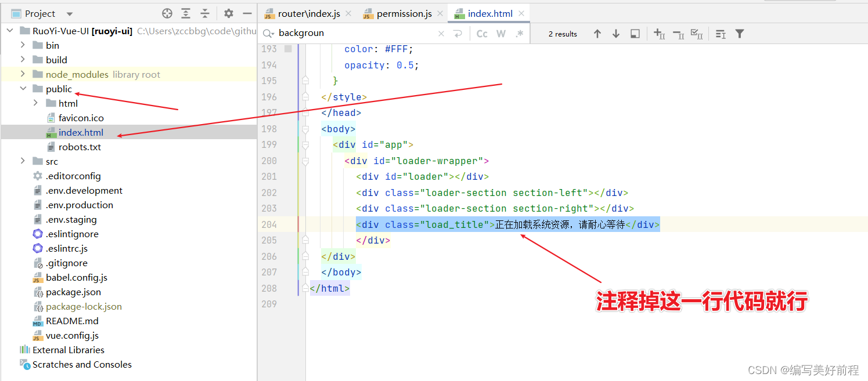Click the public folder icon

coord(38,89)
